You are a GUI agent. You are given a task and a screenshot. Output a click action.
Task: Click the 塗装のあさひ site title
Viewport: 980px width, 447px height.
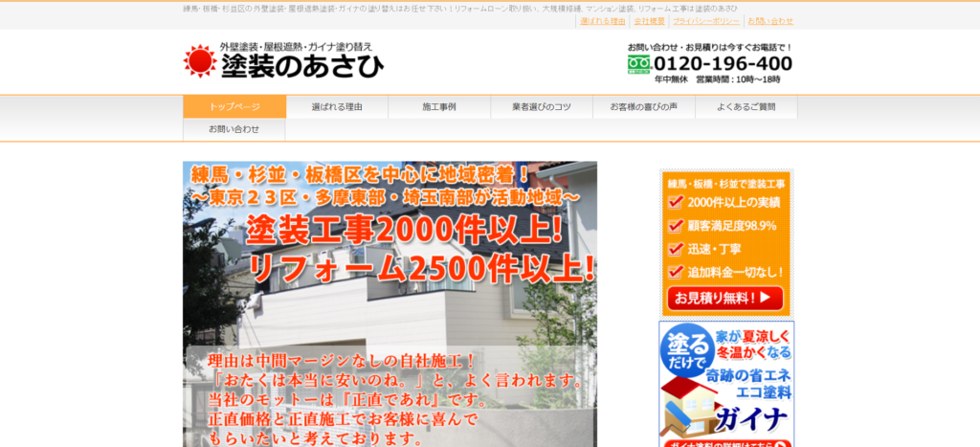[302, 65]
